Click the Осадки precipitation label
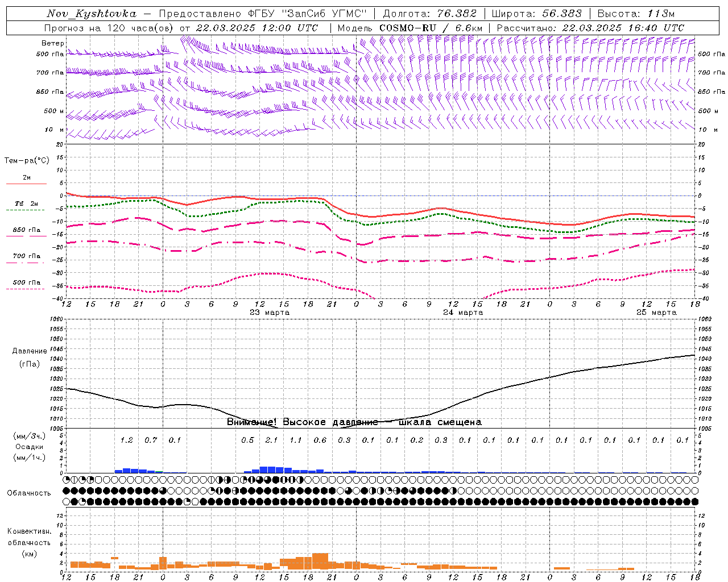Viewport: 728px width, 582px height. pyautogui.click(x=29, y=447)
